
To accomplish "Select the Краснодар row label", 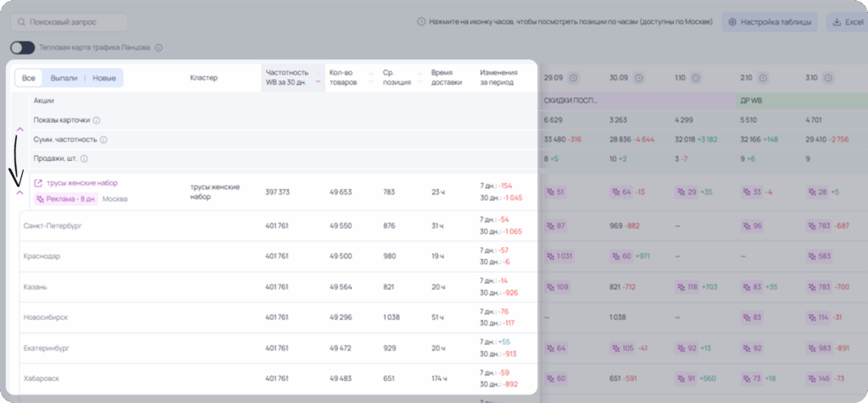I will [42, 257].
